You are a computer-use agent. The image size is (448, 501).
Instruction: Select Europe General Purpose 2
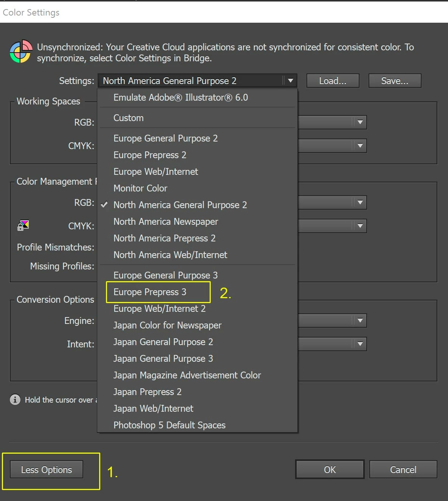pos(197,138)
